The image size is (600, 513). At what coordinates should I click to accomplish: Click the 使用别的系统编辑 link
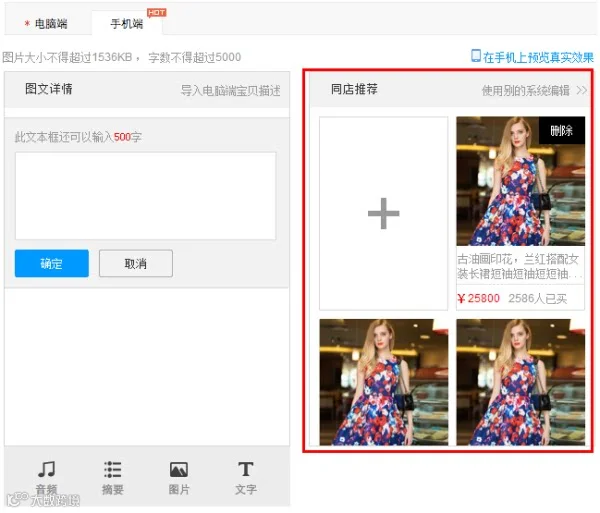point(525,91)
